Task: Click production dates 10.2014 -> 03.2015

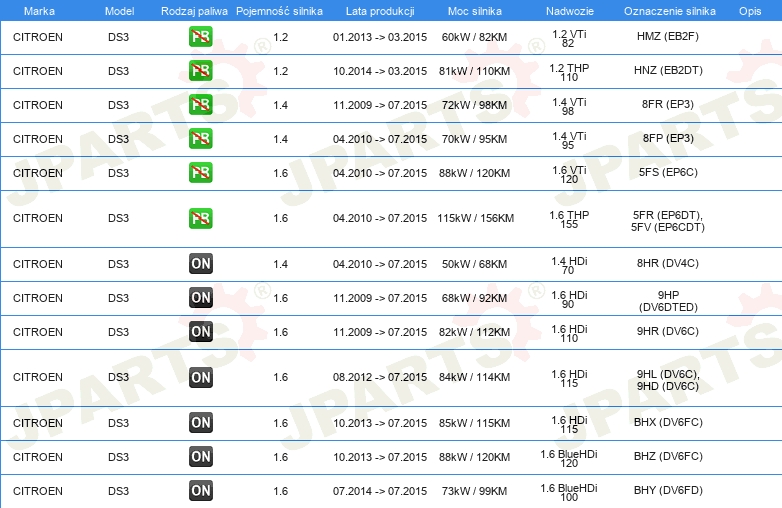Action: pos(380,71)
